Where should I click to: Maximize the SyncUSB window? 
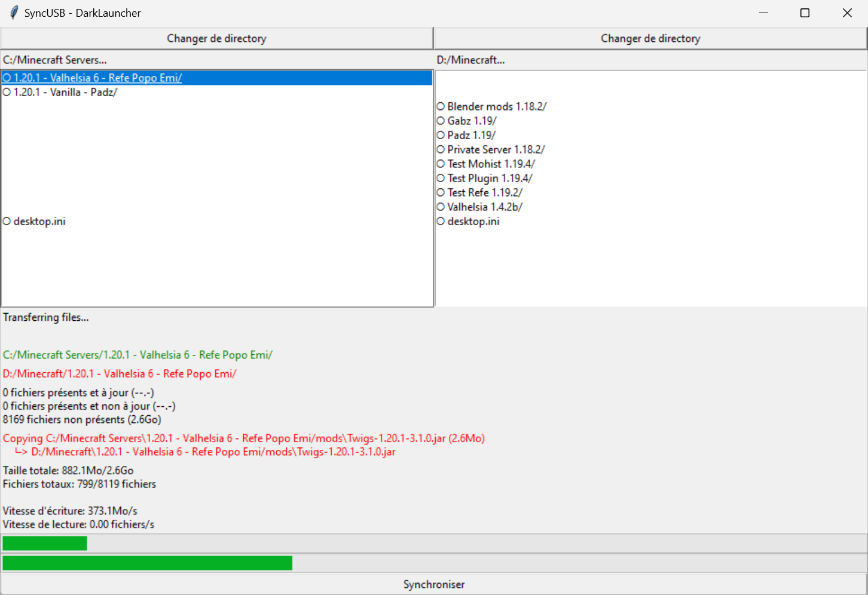(x=805, y=13)
